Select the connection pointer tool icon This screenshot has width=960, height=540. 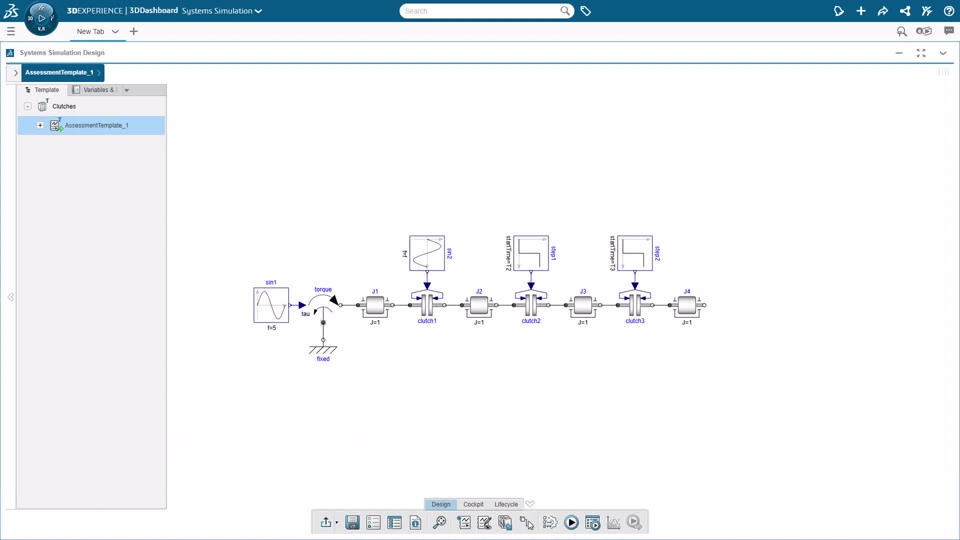click(x=527, y=522)
